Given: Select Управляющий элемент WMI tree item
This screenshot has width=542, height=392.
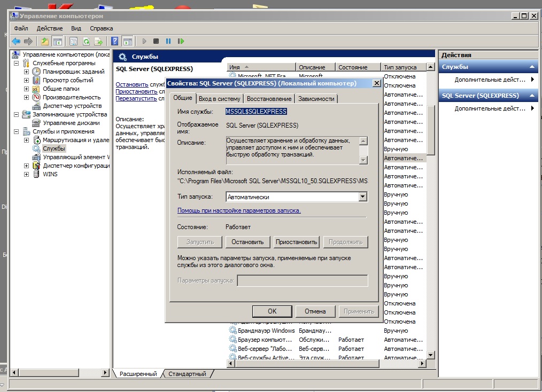Looking at the screenshot, I should pyautogui.click(x=76, y=157).
